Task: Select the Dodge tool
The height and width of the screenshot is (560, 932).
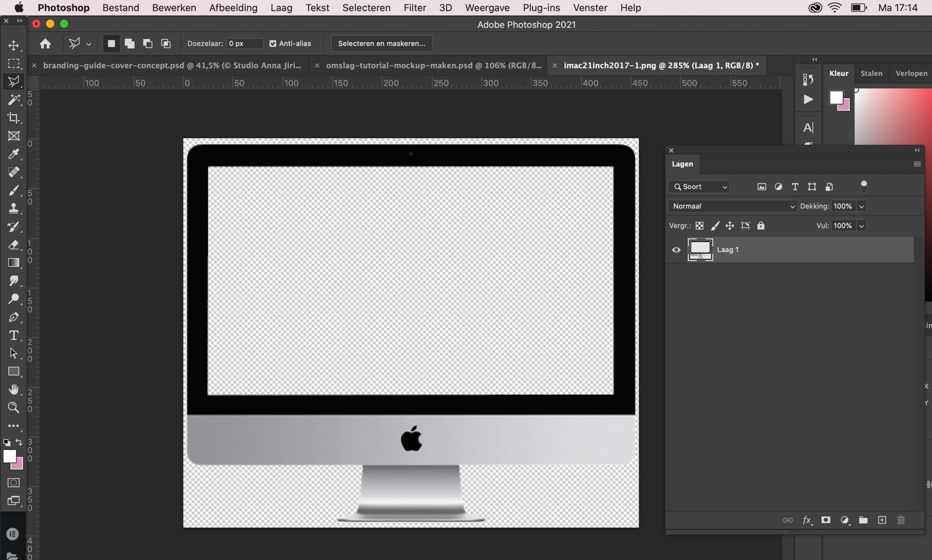Action: pos(13,299)
